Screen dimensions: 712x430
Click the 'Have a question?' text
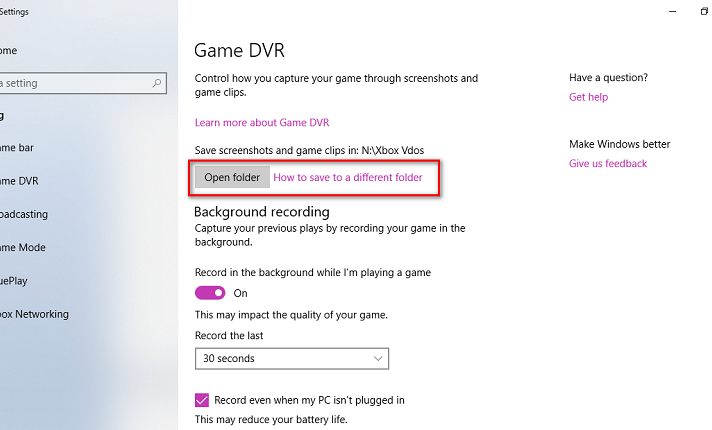608,78
